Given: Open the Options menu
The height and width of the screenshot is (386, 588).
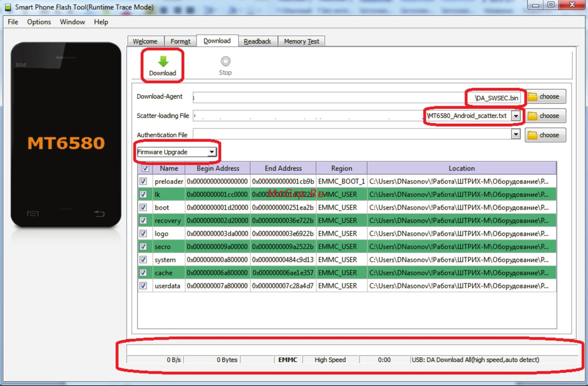Looking at the screenshot, I should coord(39,22).
